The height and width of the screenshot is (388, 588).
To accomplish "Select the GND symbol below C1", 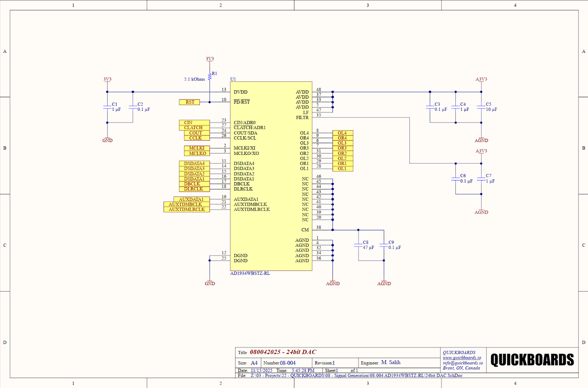I will tap(107, 140).
